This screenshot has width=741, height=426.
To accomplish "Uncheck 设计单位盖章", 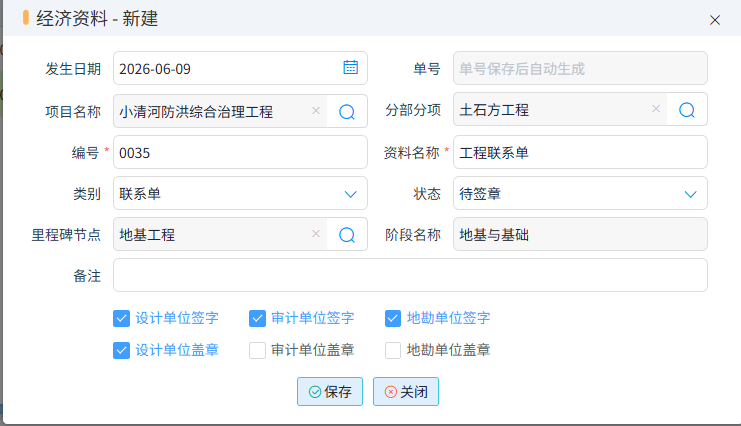I will tap(121, 350).
